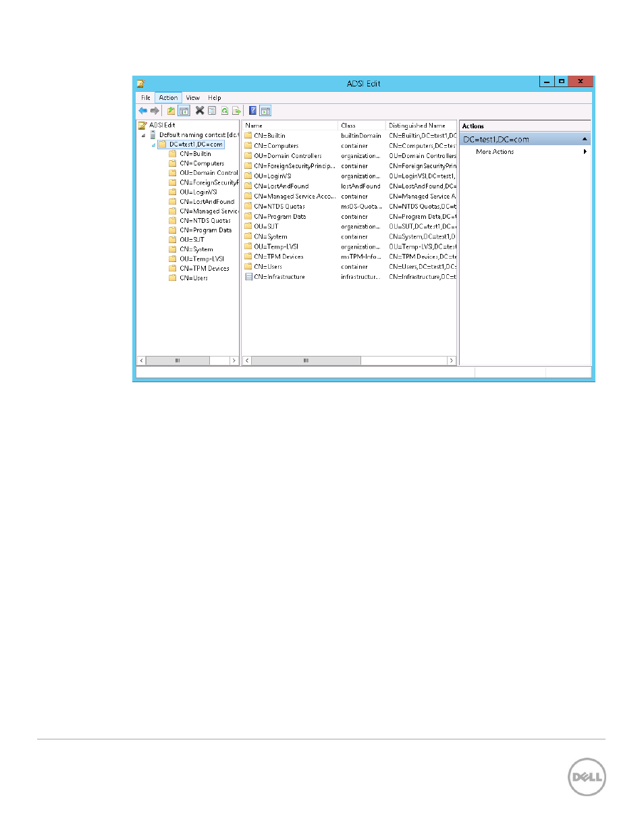Click server icon beside Default naming context
Viewport: 644px width, 834px height.
153,135
